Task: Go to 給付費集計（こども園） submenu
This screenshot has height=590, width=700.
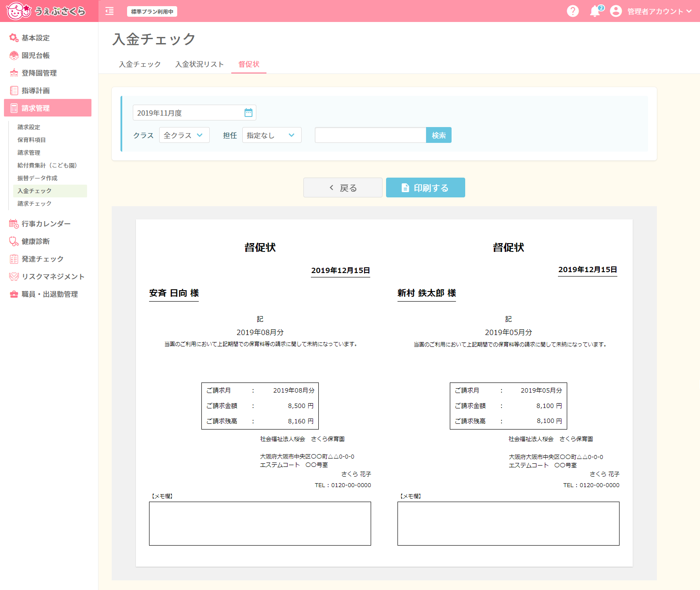Action: [50, 165]
